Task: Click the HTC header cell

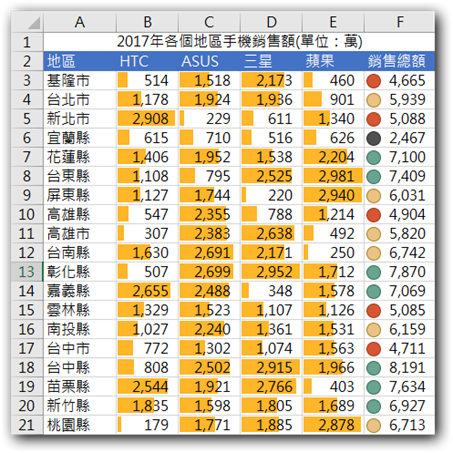Action: [147, 61]
